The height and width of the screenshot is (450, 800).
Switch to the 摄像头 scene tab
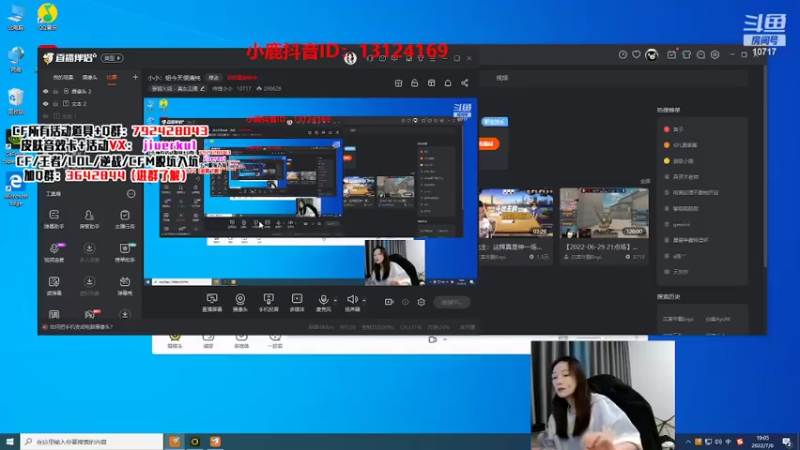tap(90, 78)
